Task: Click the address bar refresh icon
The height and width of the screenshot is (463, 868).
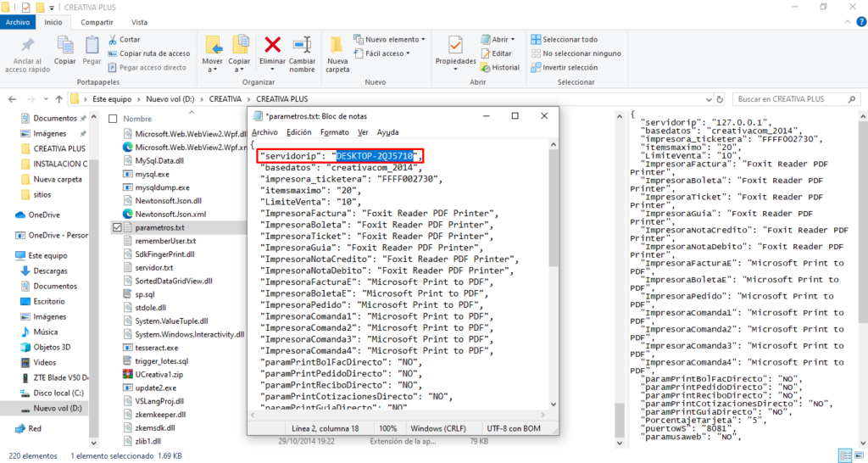Action: [720, 99]
